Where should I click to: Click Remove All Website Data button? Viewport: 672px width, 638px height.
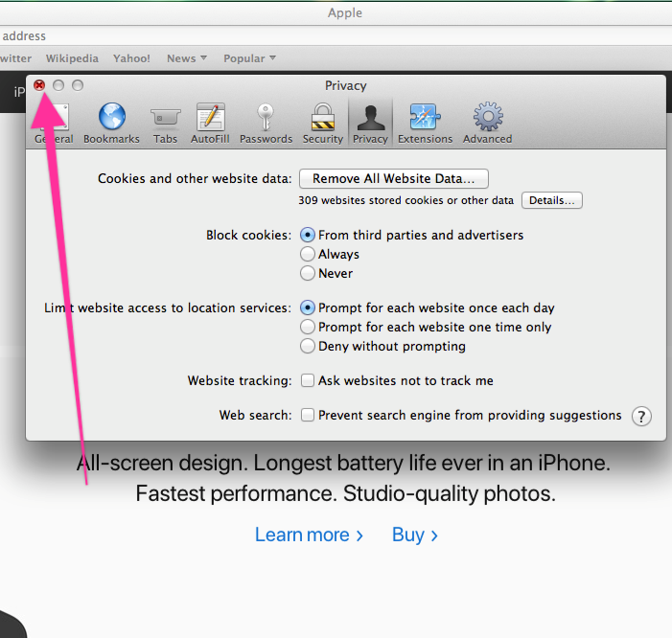pyautogui.click(x=393, y=178)
